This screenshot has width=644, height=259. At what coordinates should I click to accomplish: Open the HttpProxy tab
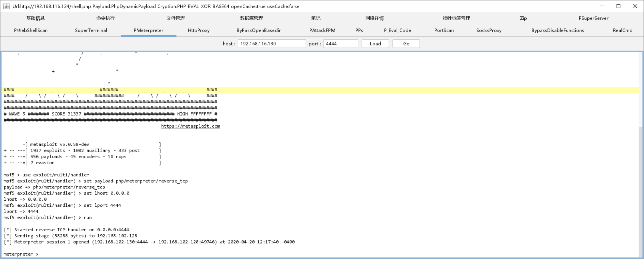(199, 30)
